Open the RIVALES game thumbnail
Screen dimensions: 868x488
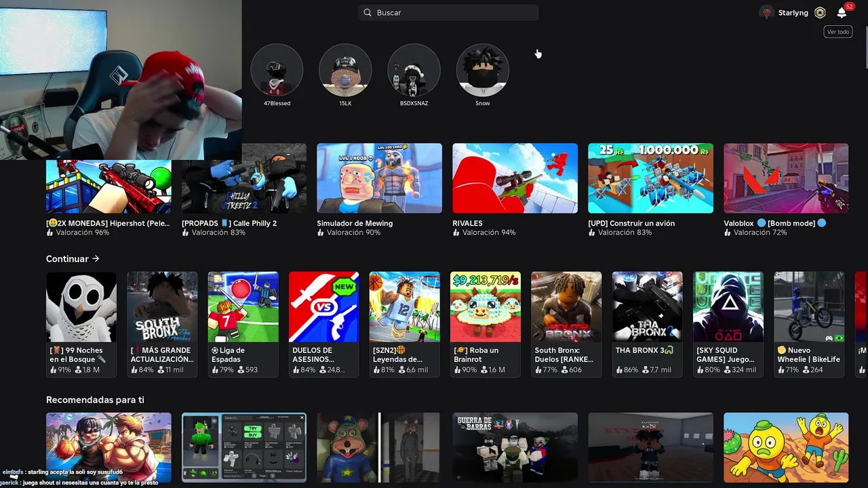515,178
